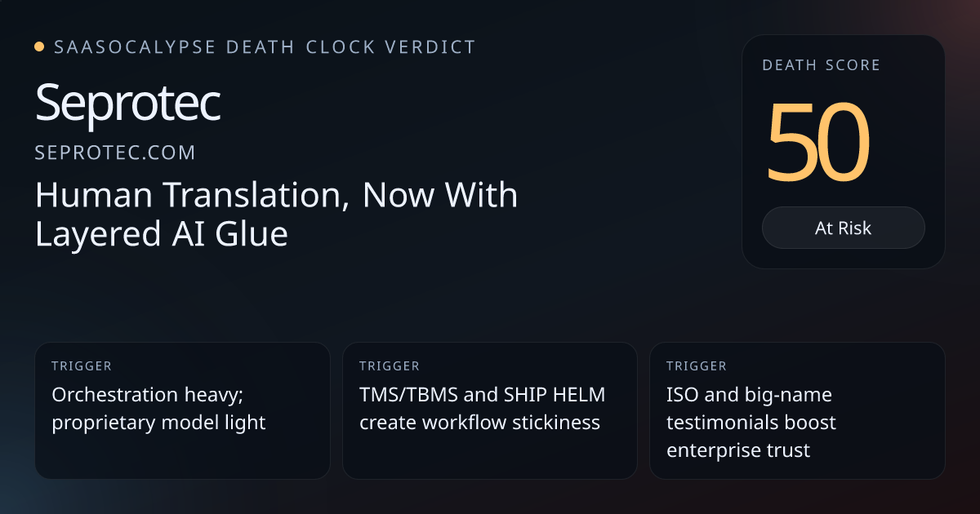Image resolution: width=980 pixels, height=514 pixels.
Task: Click the TRIGGER label above TMS/TBMS
Action: pos(389,366)
